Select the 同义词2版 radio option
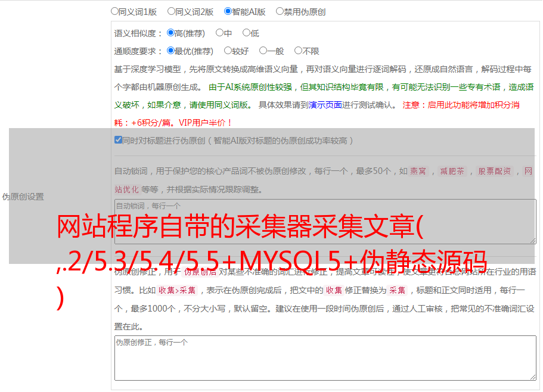Viewport: 543px width, 392px height. point(171,11)
